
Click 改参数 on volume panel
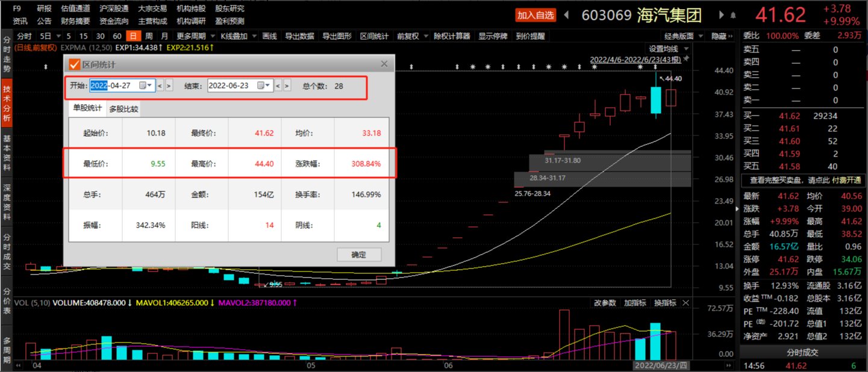(605, 303)
